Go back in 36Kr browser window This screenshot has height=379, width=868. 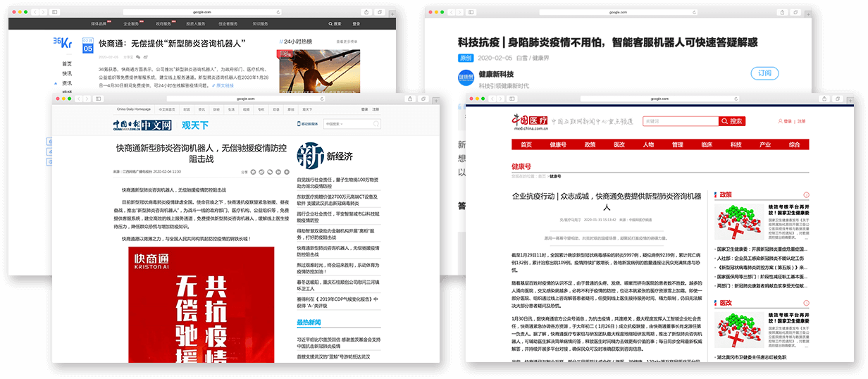[35, 13]
